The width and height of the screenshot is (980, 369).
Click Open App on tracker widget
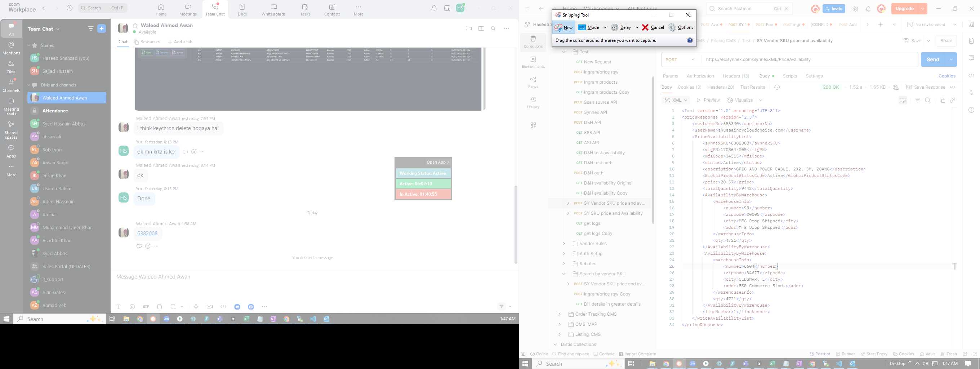coord(438,162)
